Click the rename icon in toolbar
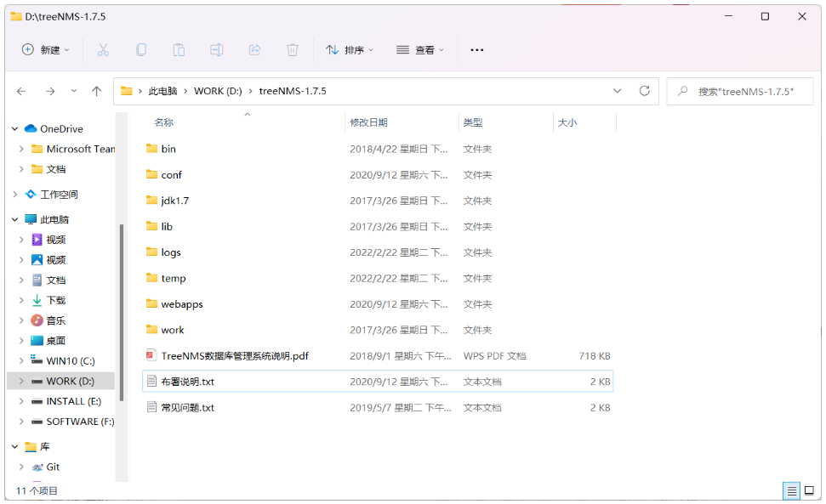 [217, 50]
